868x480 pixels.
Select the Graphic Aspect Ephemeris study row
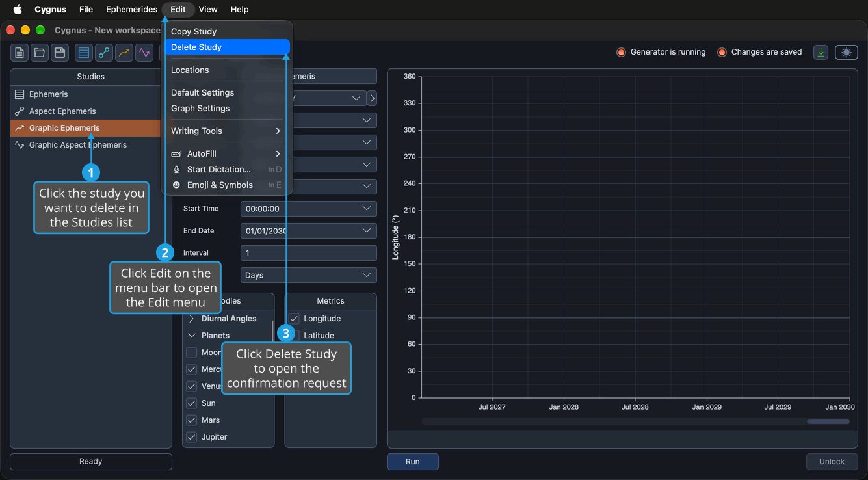[91, 145]
